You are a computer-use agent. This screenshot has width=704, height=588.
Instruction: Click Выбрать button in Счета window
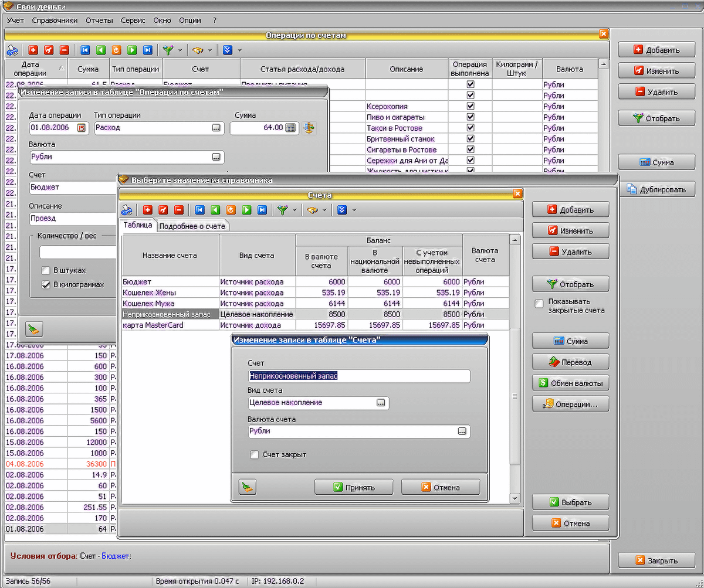571,502
